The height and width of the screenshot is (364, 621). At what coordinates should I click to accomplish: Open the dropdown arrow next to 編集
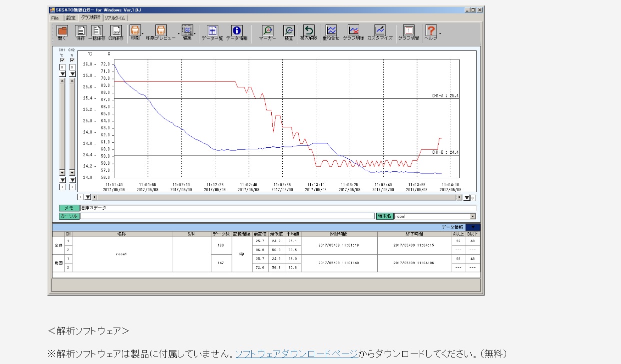pos(195,33)
